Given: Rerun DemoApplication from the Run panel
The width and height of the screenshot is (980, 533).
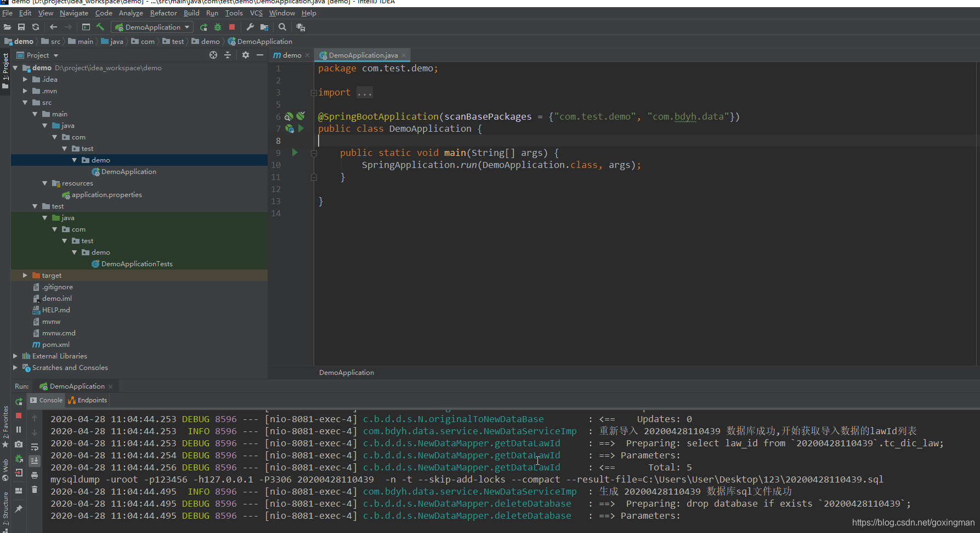Looking at the screenshot, I should coord(19,401).
